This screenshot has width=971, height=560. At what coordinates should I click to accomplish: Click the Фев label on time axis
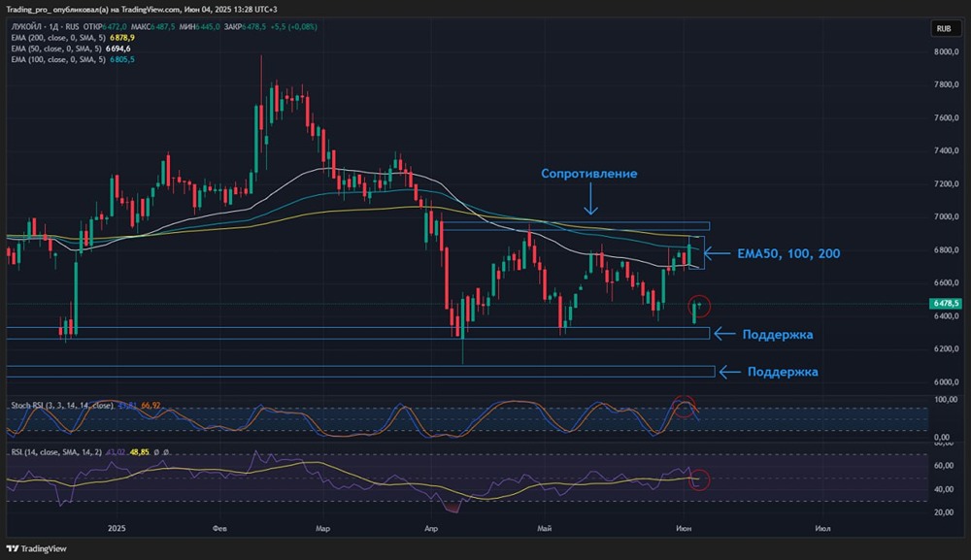pos(219,528)
